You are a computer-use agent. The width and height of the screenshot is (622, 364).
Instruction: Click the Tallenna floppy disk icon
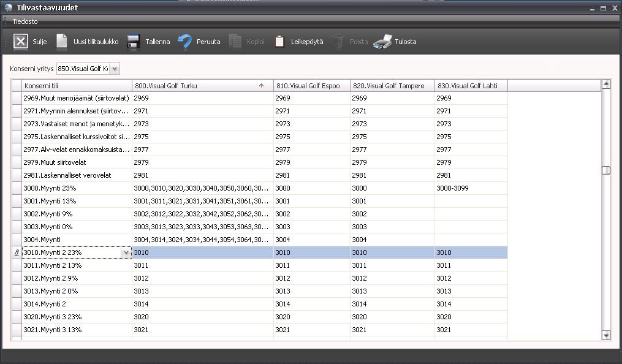[x=134, y=42]
